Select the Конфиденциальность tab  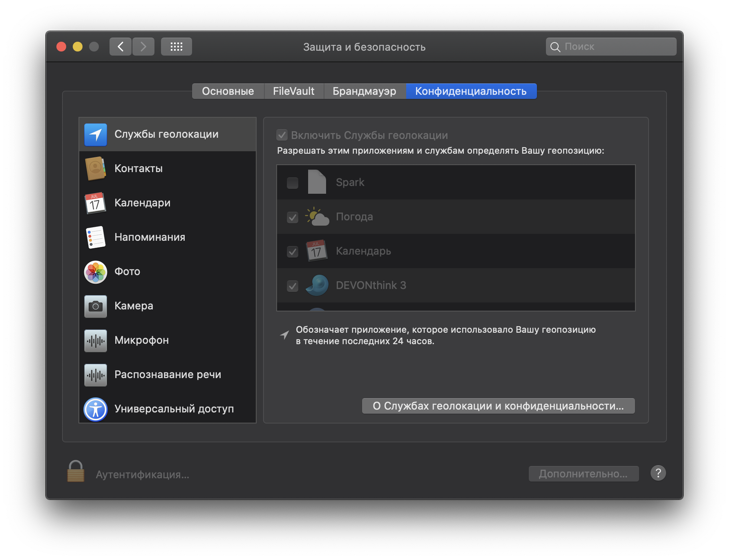[471, 91]
